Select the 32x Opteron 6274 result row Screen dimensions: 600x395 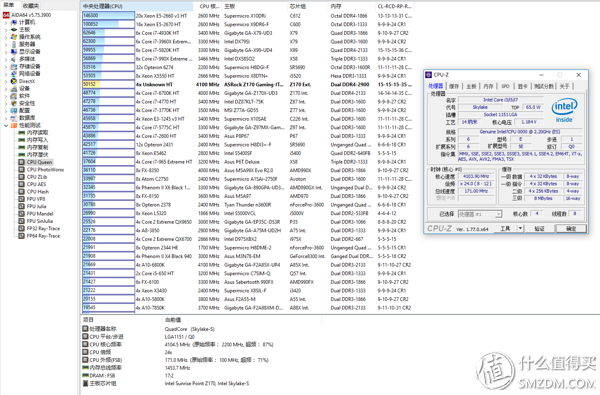pyautogui.click(x=248, y=67)
